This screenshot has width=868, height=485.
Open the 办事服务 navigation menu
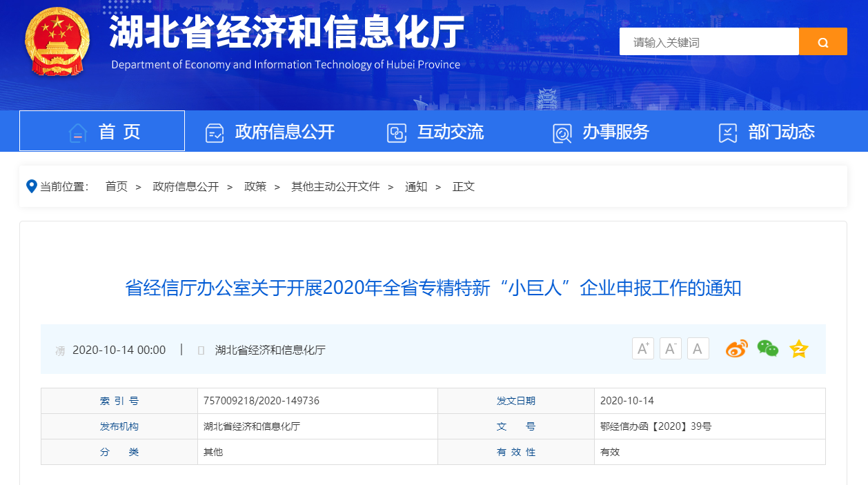(x=601, y=132)
